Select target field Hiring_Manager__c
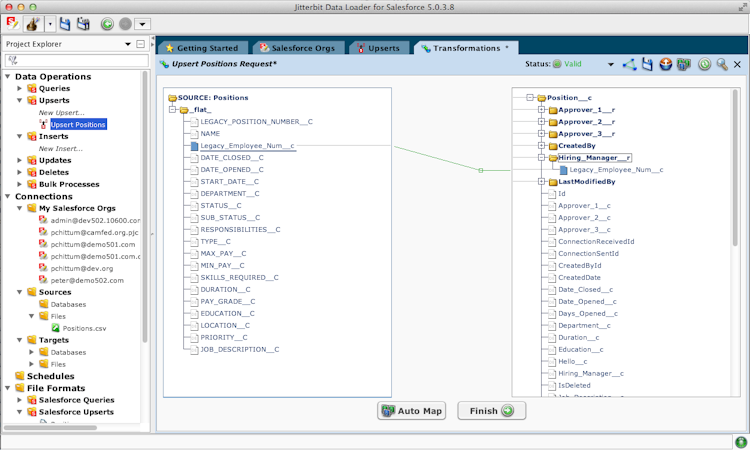Screen dimensions: 750x450 coord(591,373)
